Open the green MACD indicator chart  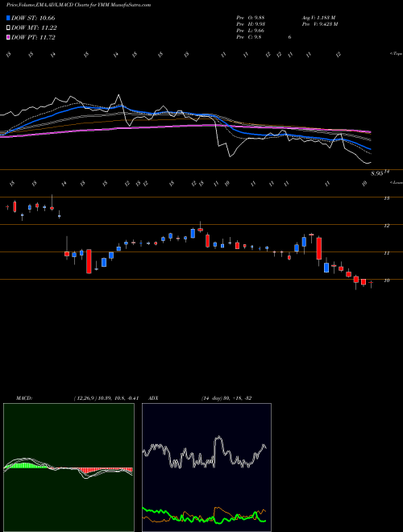coord(69,468)
